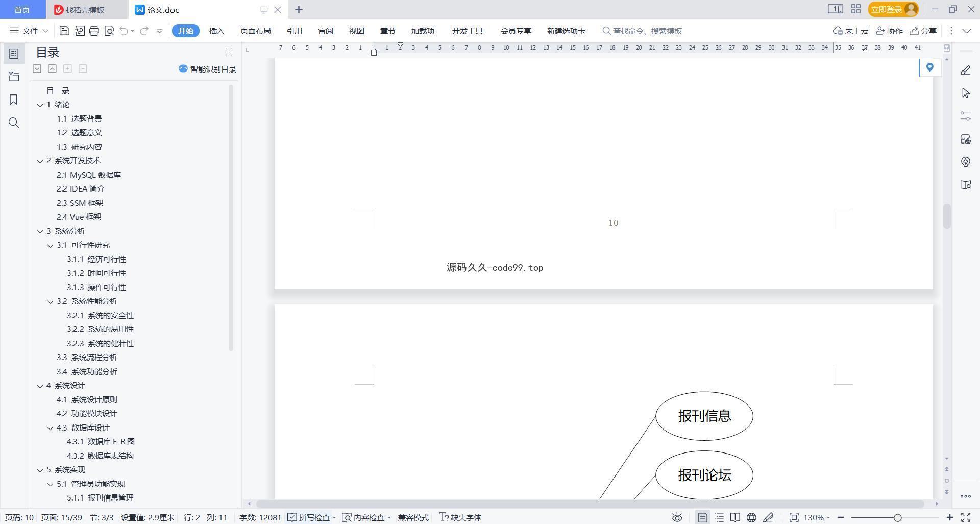The width and height of the screenshot is (980, 524).
Task: Go to 3.3 系统流程分析 heading
Action: click(87, 358)
